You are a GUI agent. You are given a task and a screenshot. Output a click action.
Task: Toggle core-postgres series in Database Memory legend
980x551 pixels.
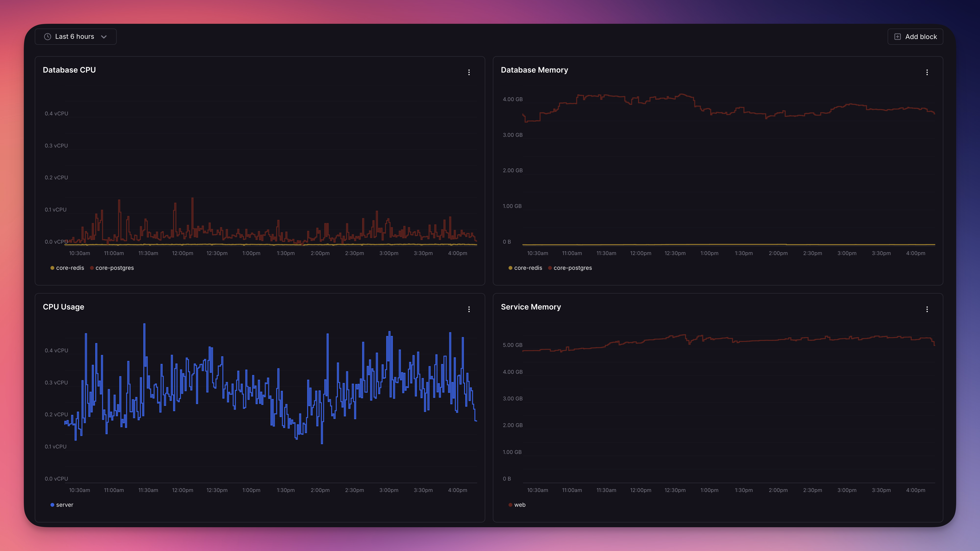pyautogui.click(x=573, y=268)
